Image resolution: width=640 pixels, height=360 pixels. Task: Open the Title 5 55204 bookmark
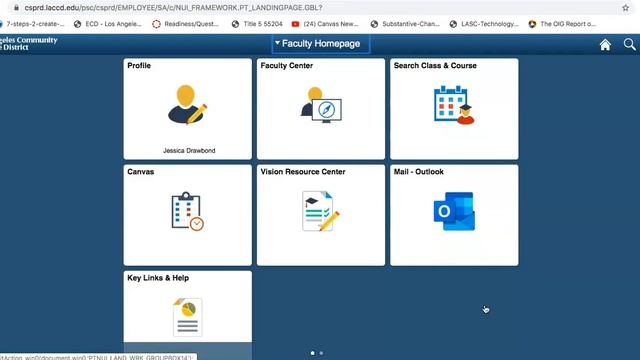point(257,24)
